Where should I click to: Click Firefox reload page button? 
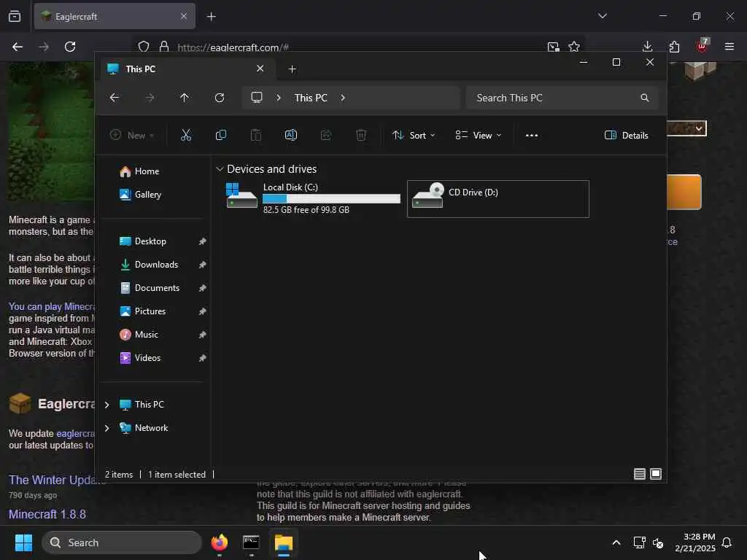[x=70, y=47]
